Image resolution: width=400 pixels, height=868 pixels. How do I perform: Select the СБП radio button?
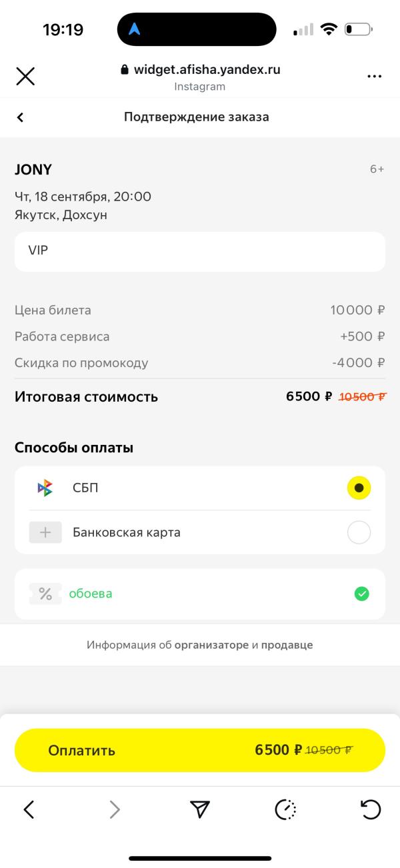(x=359, y=488)
